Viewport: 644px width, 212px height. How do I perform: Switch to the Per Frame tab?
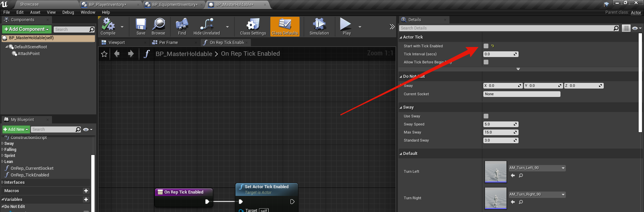tap(168, 43)
